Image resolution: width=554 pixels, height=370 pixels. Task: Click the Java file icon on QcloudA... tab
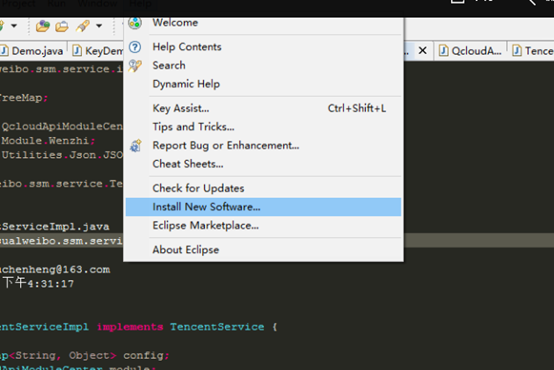(x=443, y=51)
